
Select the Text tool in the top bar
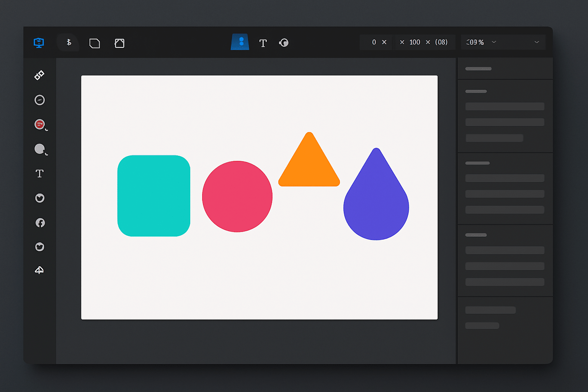(263, 43)
